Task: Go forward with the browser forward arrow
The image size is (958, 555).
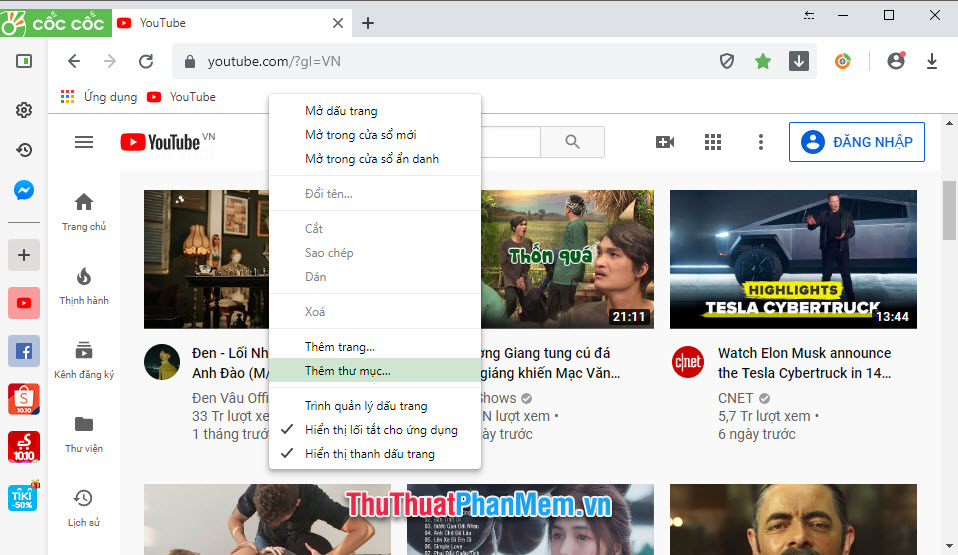Action: pos(110,61)
